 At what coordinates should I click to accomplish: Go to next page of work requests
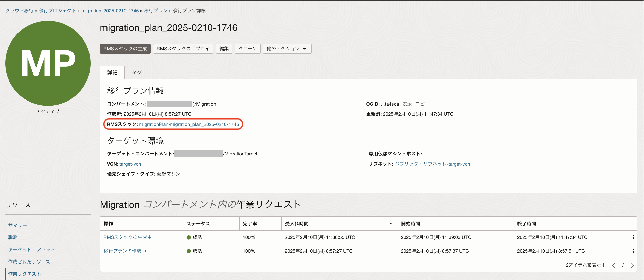[x=633, y=265]
